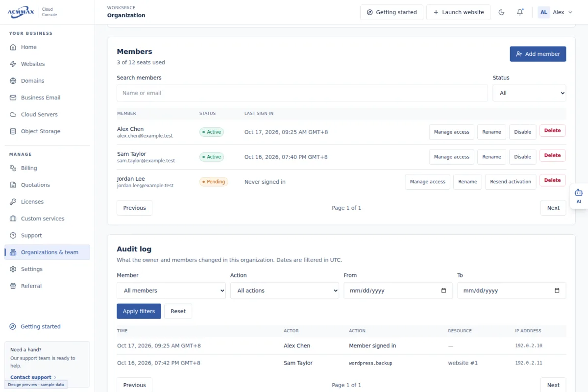Focus the Search members field

tap(302, 93)
